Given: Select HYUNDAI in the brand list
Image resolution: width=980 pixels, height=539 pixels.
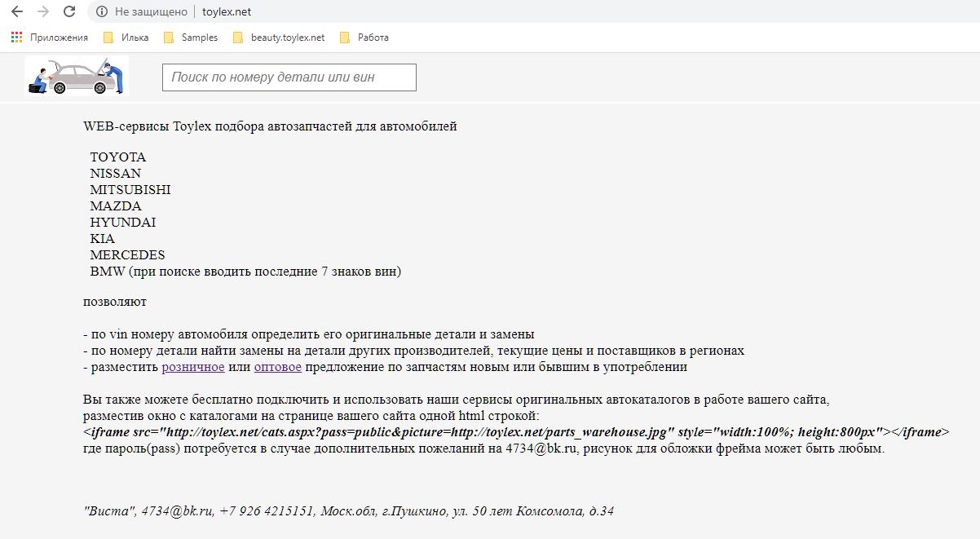Looking at the screenshot, I should click(x=123, y=223).
